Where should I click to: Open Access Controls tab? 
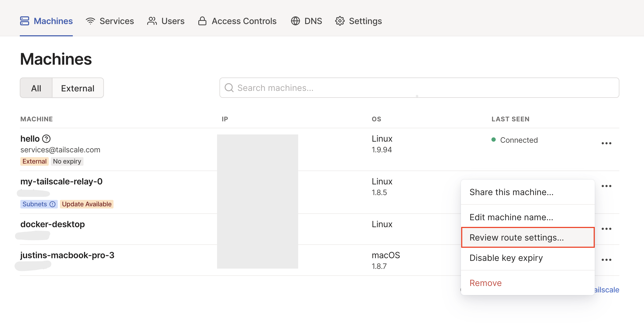click(237, 21)
